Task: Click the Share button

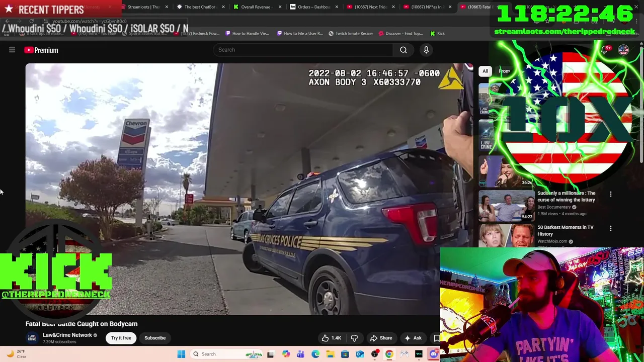Action: pyautogui.click(x=381, y=338)
